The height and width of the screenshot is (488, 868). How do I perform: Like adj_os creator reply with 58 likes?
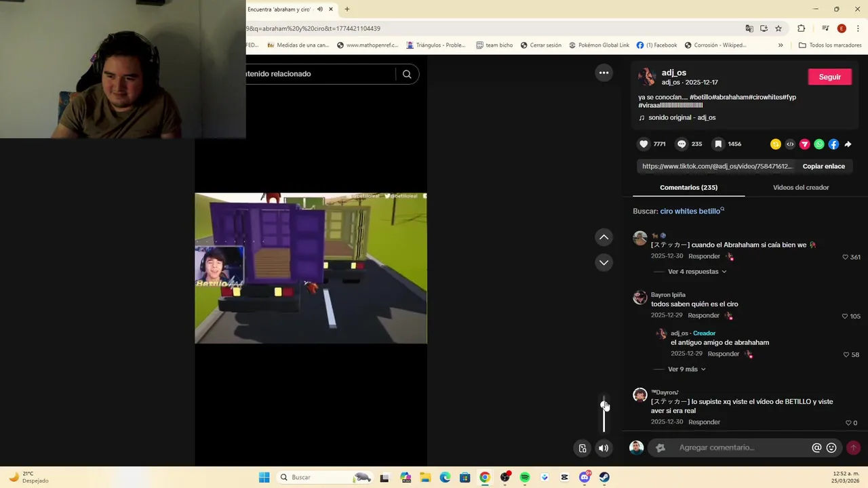pyautogui.click(x=846, y=354)
